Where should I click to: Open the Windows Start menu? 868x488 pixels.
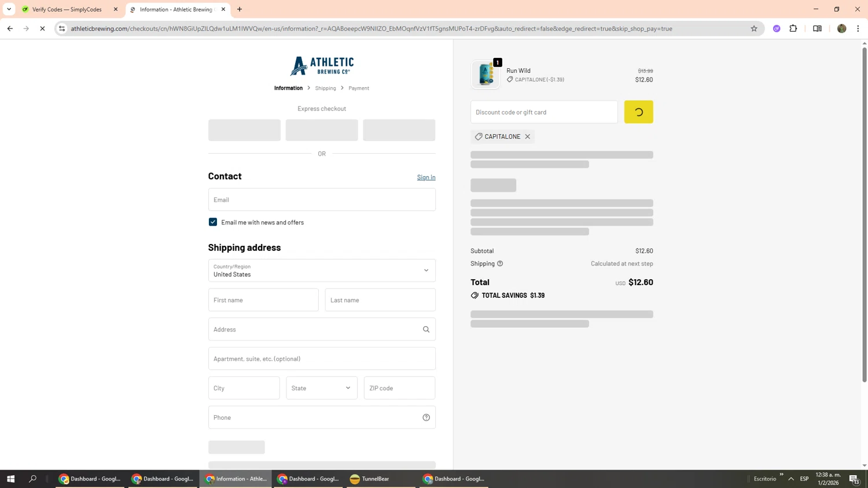pyautogui.click(x=10, y=479)
